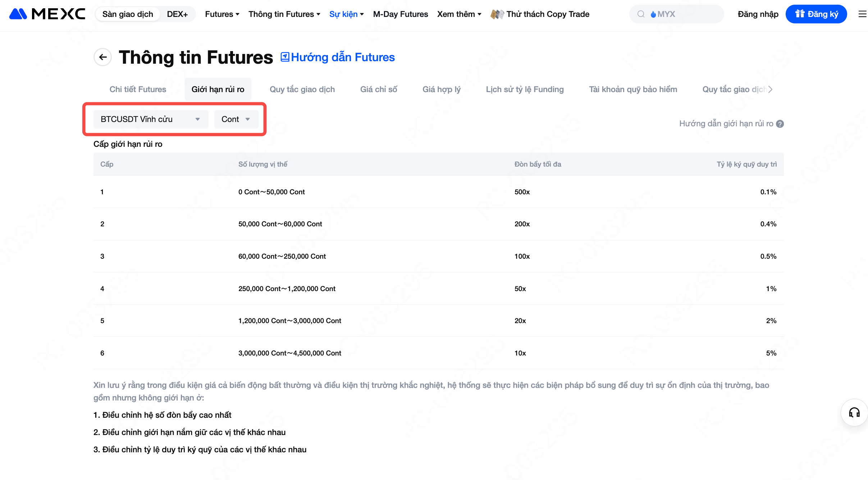
Task: Expand the Sự kiện menu
Action: [x=346, y=14]
